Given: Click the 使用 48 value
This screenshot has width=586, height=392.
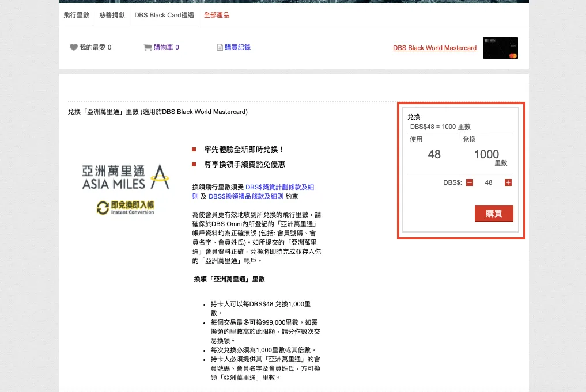Looking at the screenshot, I should point(434,154).
